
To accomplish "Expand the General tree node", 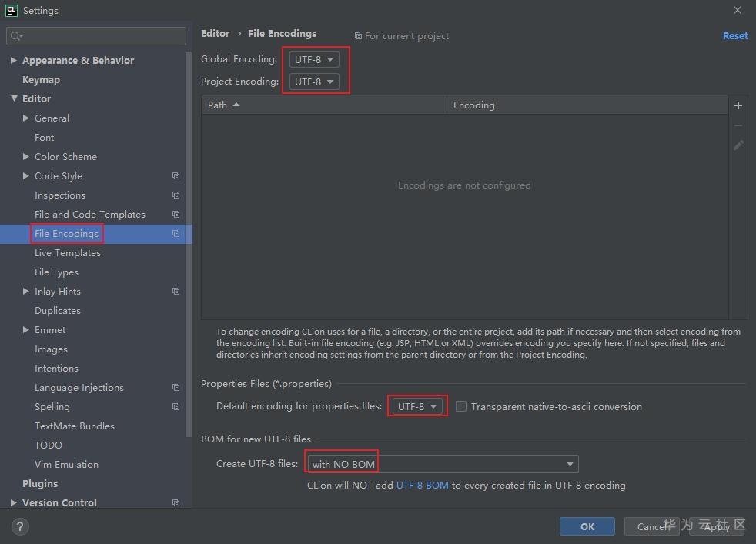I will click(x=26, y=118).
